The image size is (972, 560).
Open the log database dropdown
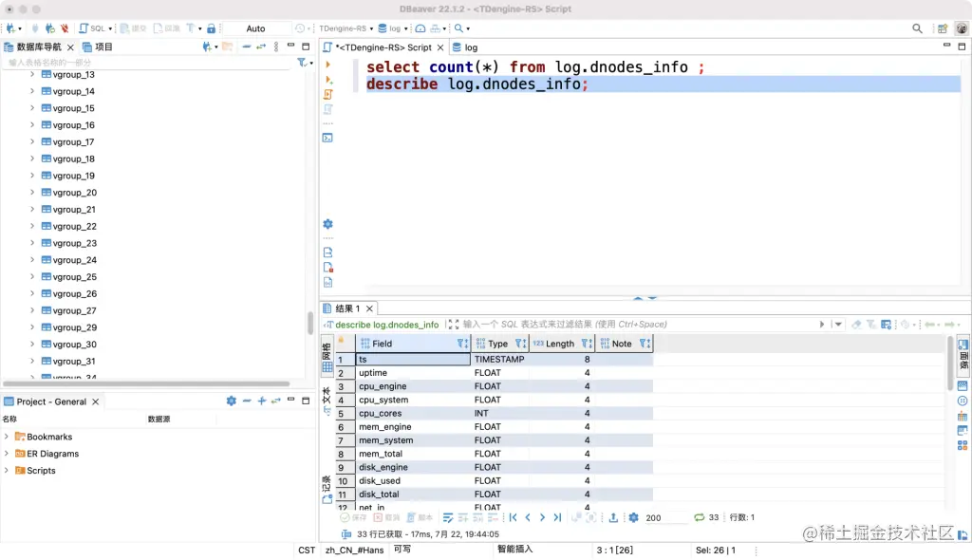pyautogui.click(x=398, y=28)
